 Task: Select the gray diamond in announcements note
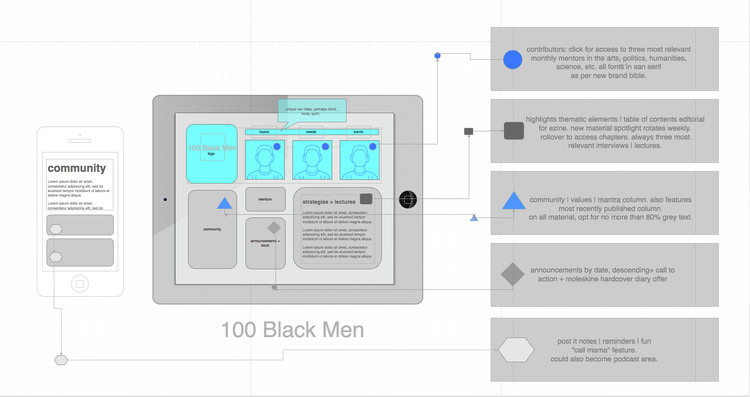click(x=512, y=274)
